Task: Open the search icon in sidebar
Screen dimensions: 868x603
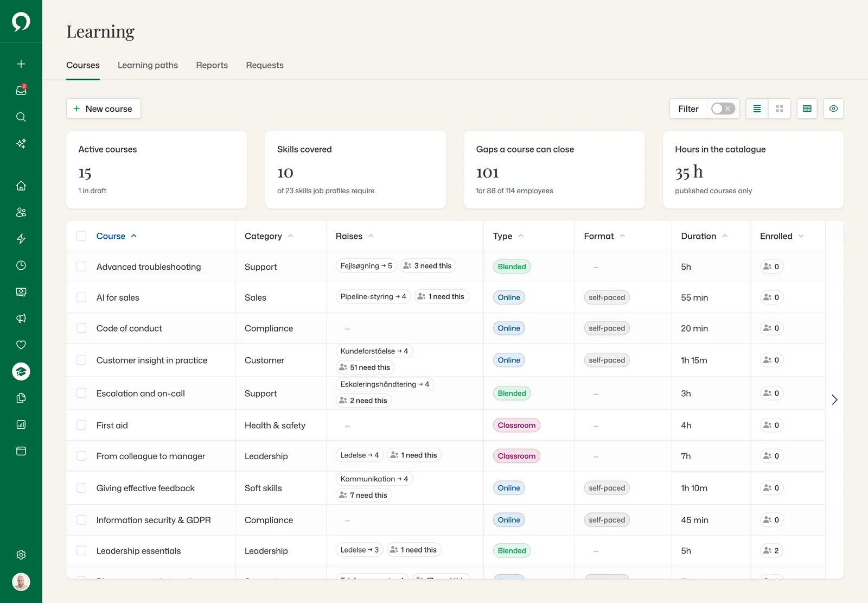Action: [21, 117]
